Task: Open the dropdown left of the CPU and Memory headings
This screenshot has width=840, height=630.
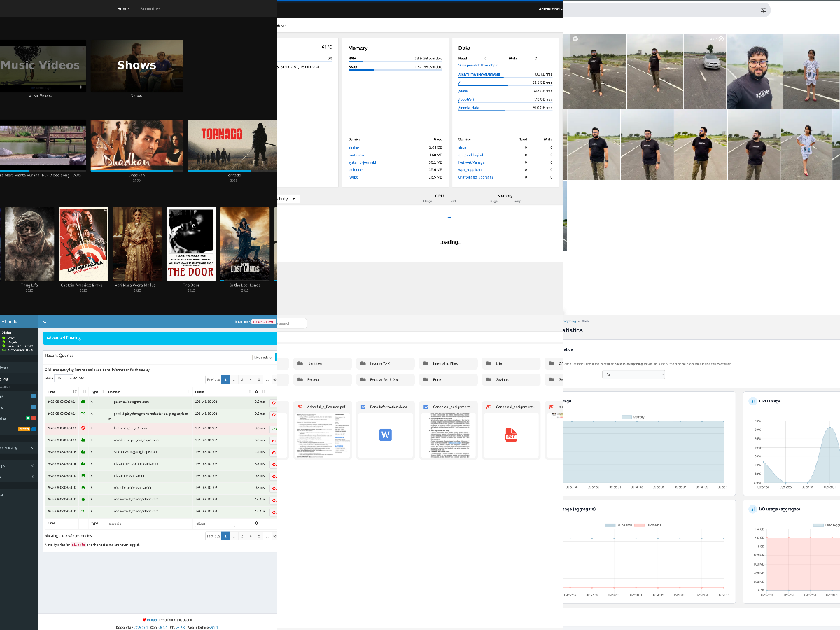Action: pos(288,199)
